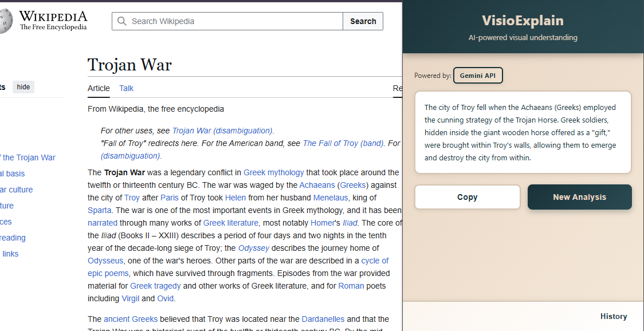Follow the Menelaus link

[331, 198]
